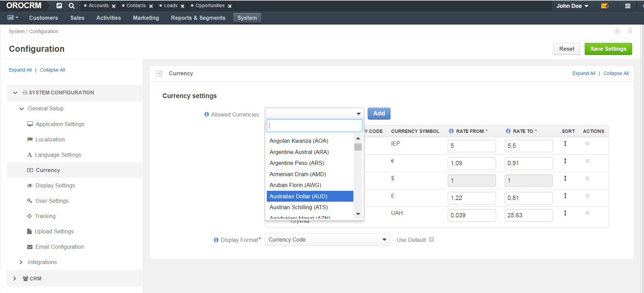Select Australian Dollar (AUD) from the list

310,196
